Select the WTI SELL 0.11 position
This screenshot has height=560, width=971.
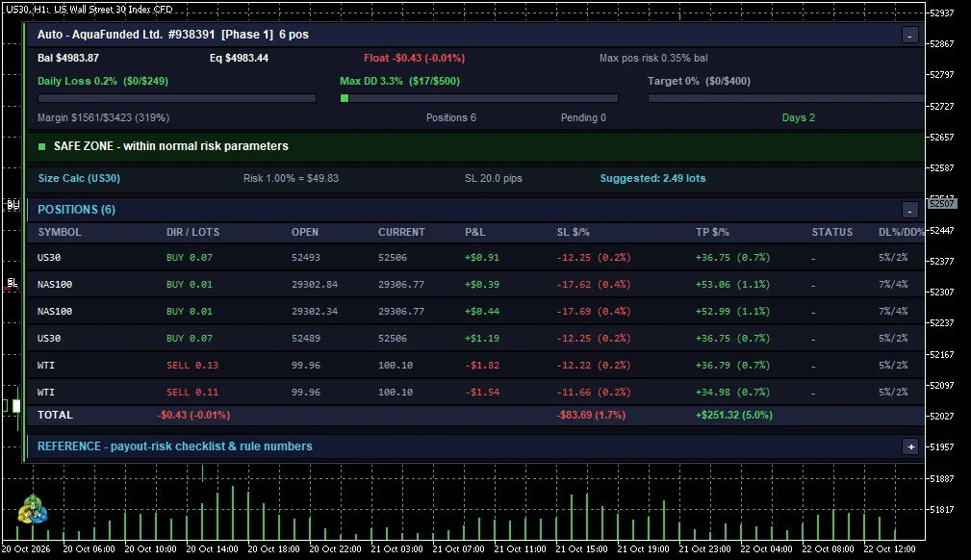coord(475,393)
